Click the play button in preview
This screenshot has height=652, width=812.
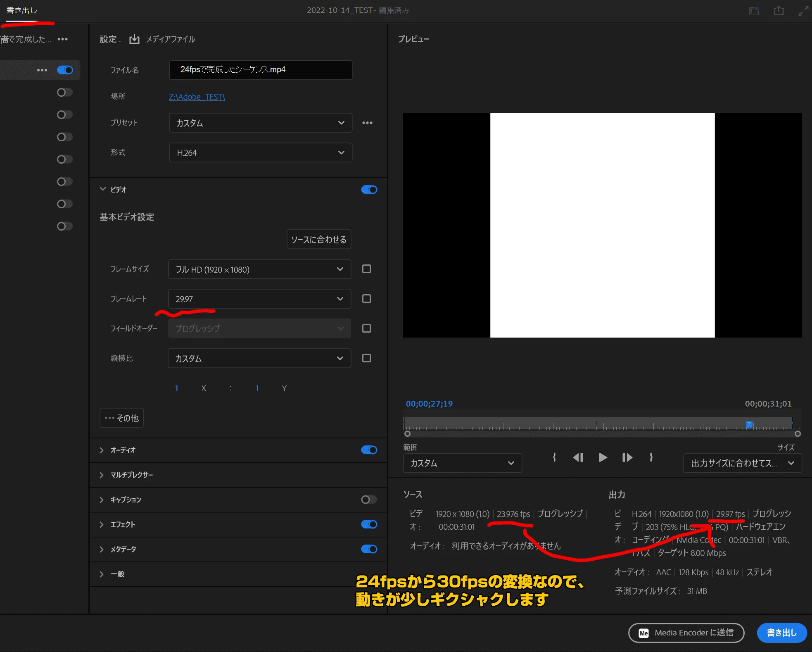coord(603,457)
